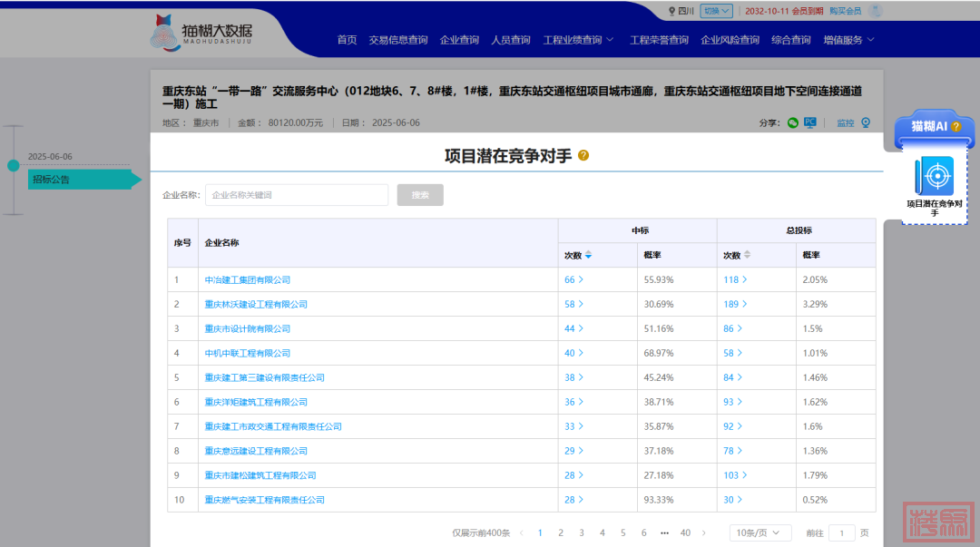
Task: Click the monitoring pin icon beside 监控
Action: click(x=866, y=122)
